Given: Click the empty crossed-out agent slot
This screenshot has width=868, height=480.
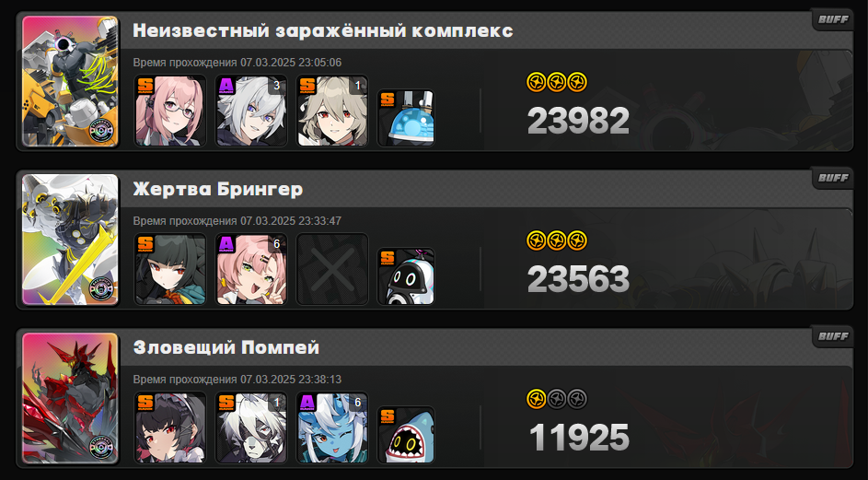Looking at the screenshot, I should coord(332,269).
